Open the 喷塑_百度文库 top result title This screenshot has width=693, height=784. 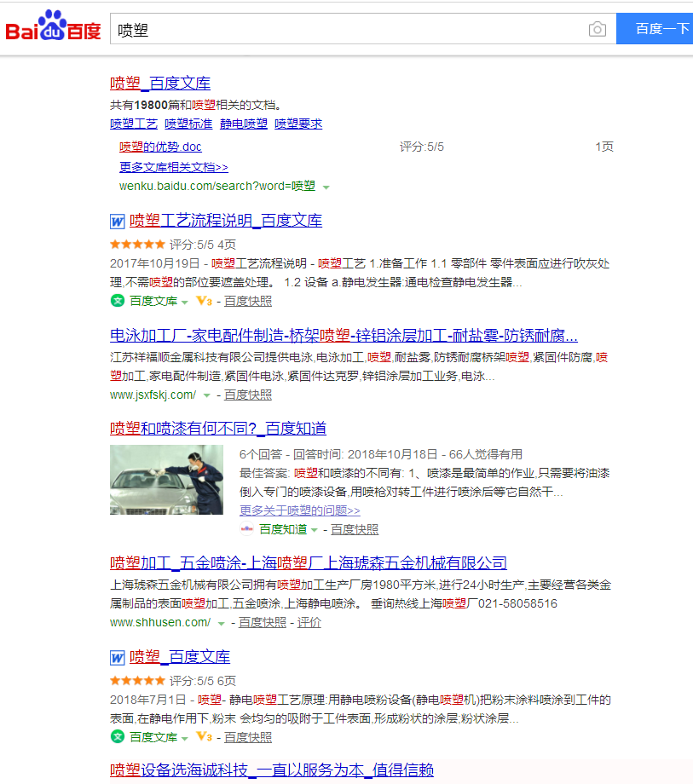pos(160,83)
